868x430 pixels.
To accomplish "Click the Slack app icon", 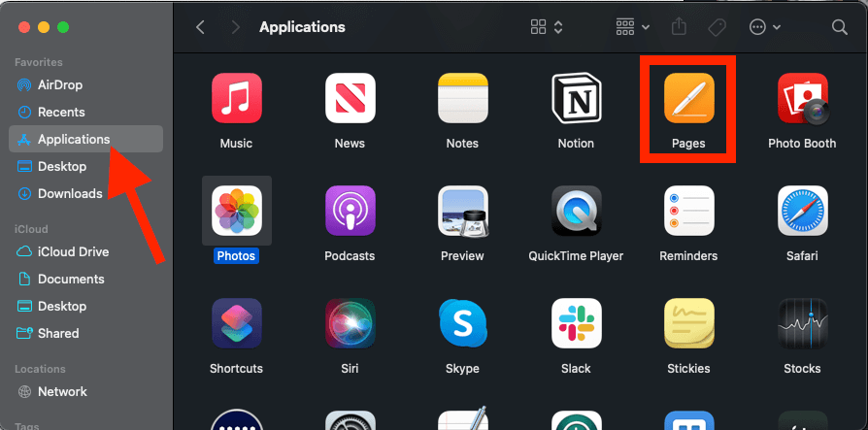I will pos(576,323).
